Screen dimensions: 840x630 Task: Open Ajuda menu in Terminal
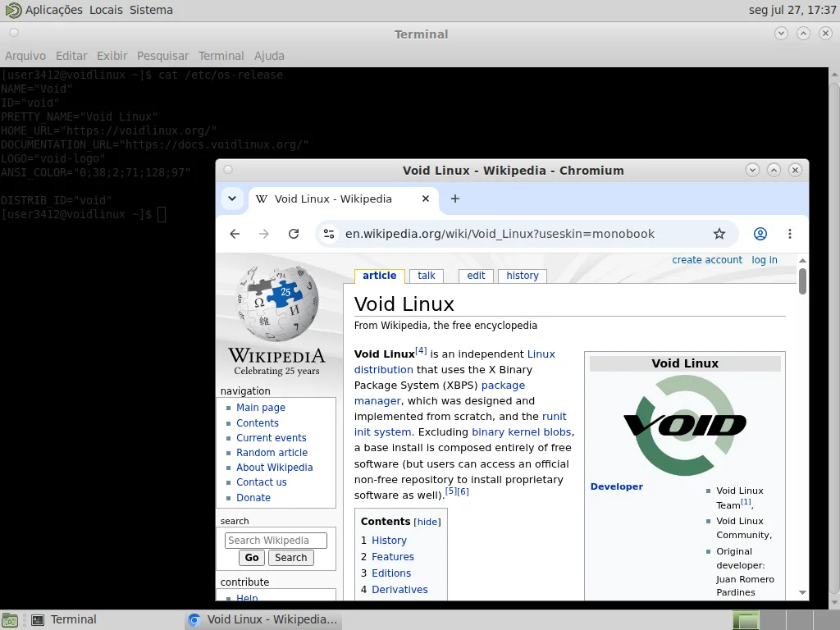(x=269, y=56)
